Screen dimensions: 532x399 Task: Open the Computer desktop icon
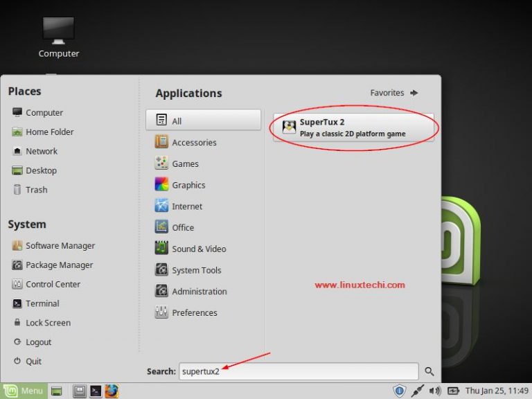(x=58, y=37)
